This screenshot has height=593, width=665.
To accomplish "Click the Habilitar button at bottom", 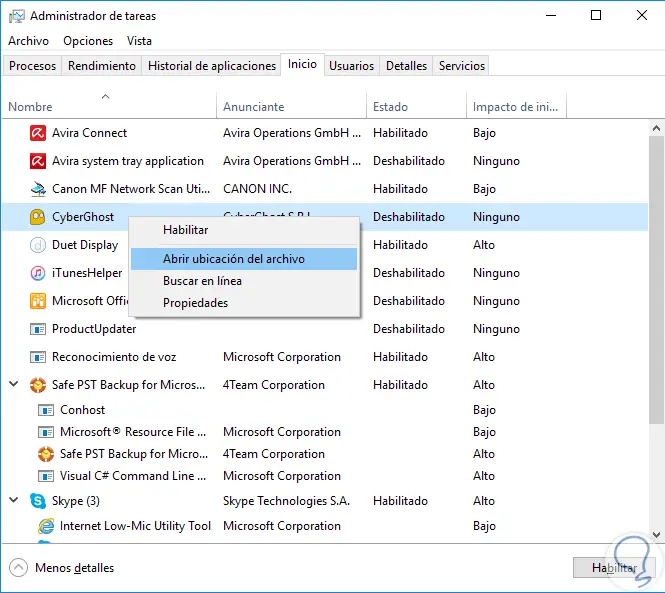I will click(x=615, y=568).
